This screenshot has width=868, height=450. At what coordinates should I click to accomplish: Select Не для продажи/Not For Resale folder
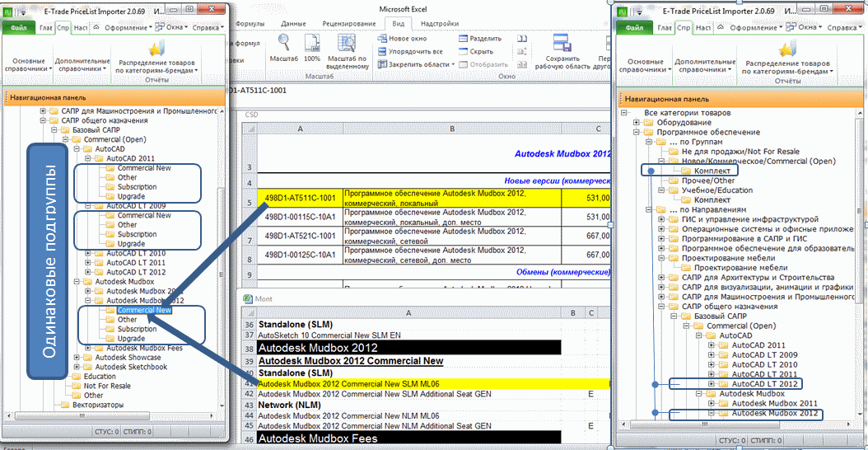pyautogui.click(x=740, y=152)
